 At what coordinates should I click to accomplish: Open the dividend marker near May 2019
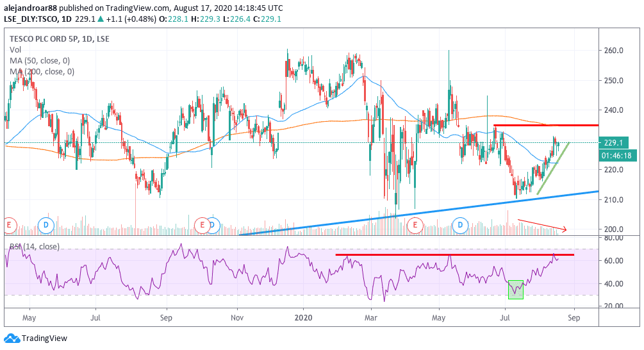pos(46,225)
